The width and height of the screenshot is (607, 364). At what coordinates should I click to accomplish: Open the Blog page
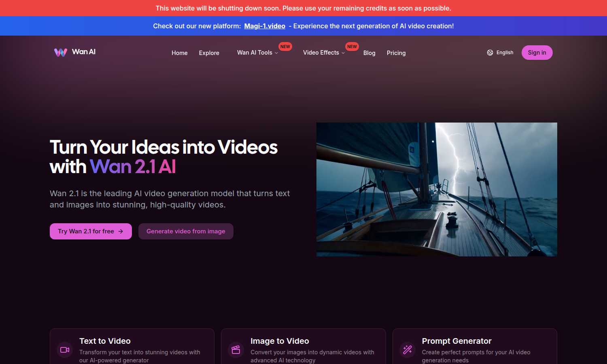[369, 53]
